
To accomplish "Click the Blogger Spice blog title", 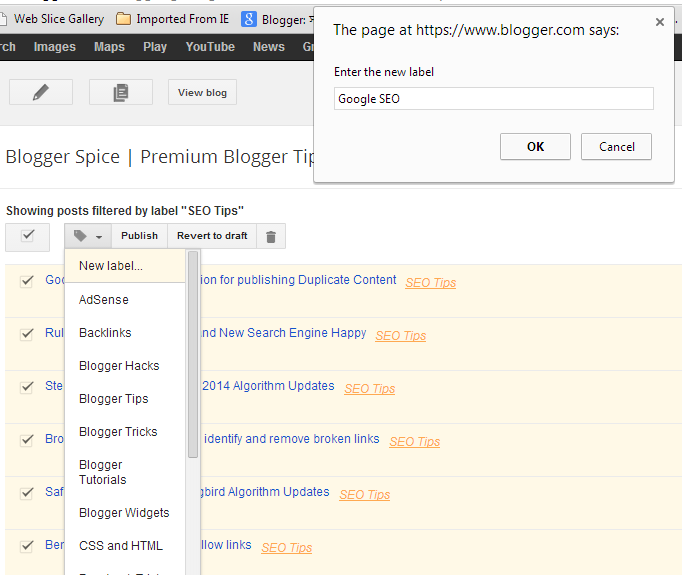I will point(160,157).
